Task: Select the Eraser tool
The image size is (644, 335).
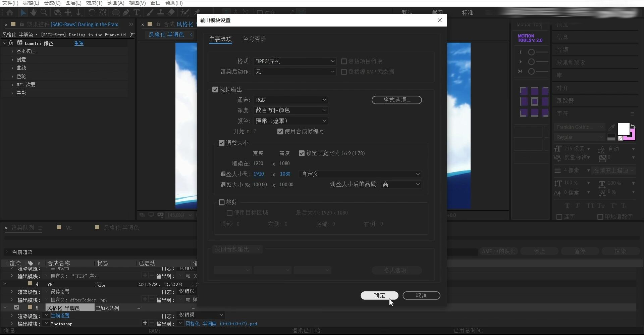Action: click(x=171, y=13)
